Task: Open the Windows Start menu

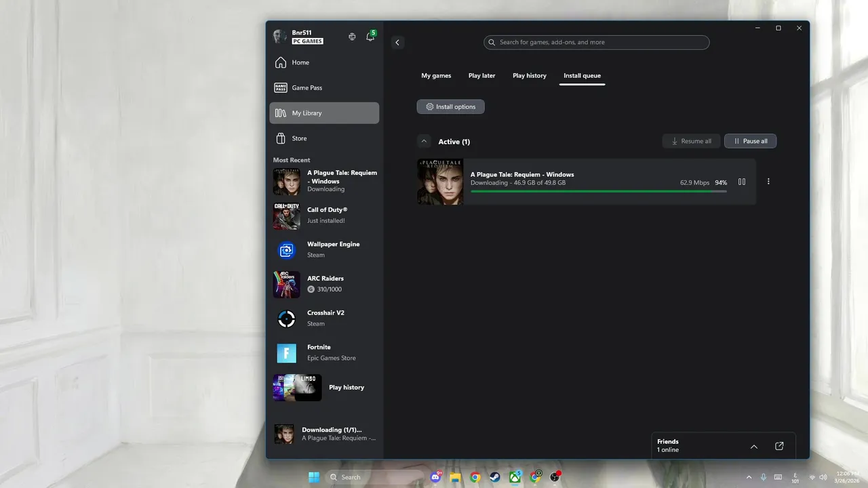Action: (x=314, y=477)
